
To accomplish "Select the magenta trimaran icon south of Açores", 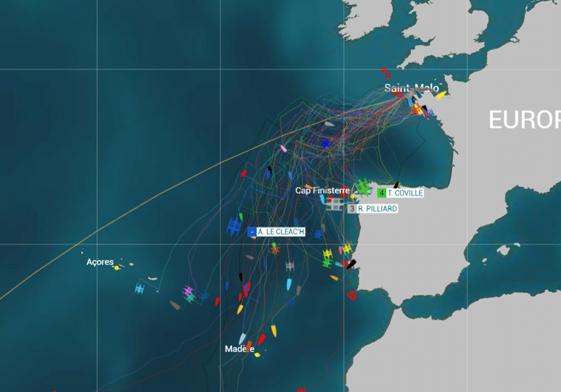I will click(x=188, y=291).
